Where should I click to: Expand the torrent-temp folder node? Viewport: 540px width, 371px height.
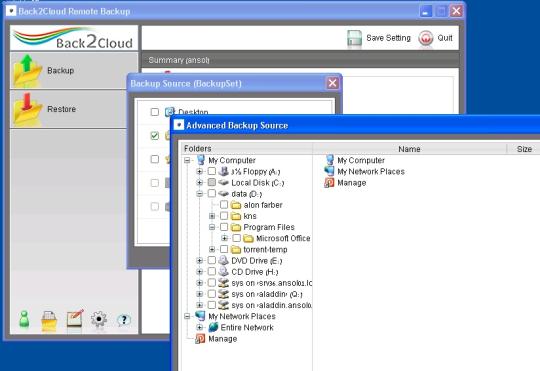tap(212, 249)
